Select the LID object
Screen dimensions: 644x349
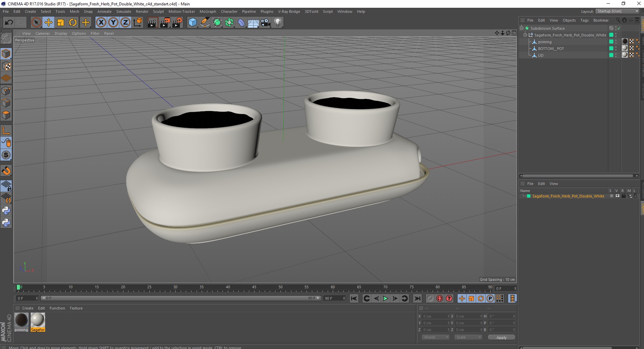tap(540, 55)
